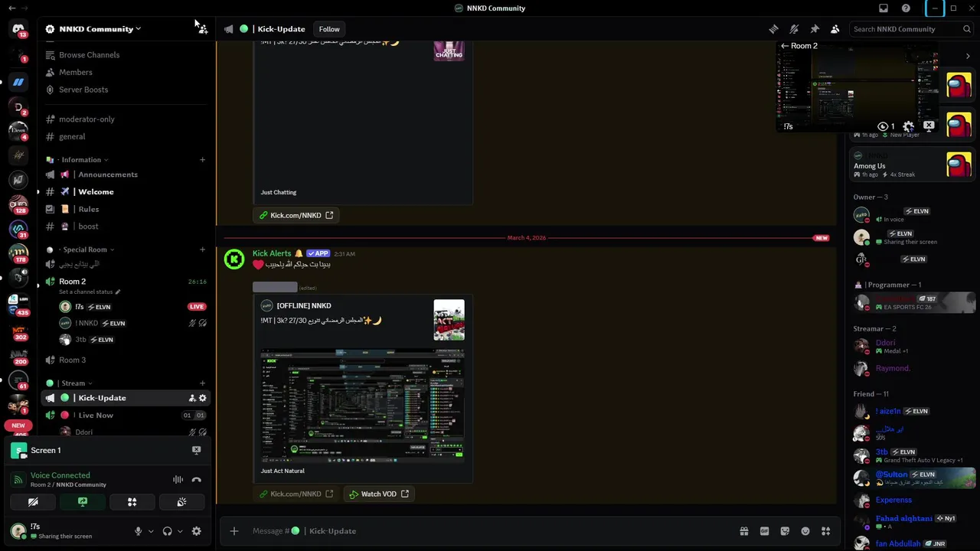
Task: Create channel in Stream category
Action: (202, 383)
